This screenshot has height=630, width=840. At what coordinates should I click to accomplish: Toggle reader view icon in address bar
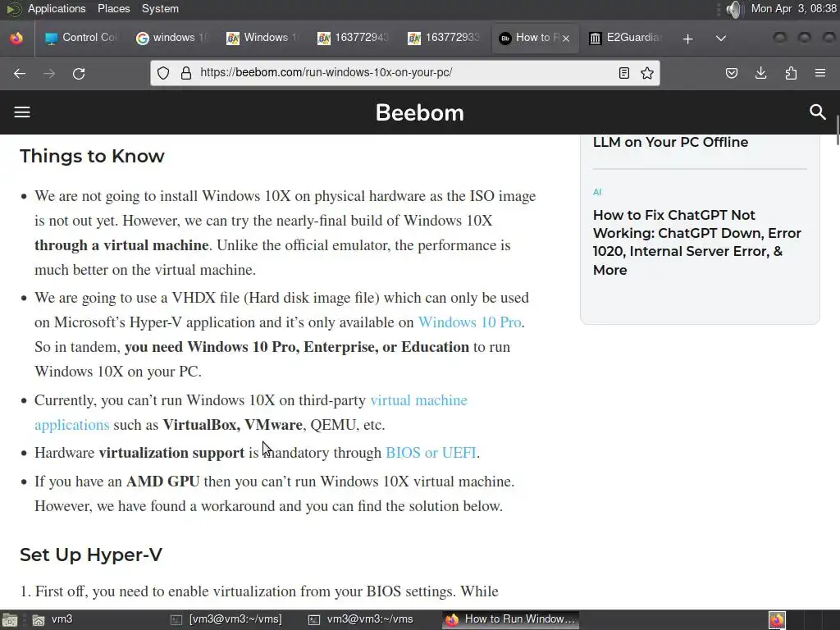pyautogui.click(x=623, y=73)
